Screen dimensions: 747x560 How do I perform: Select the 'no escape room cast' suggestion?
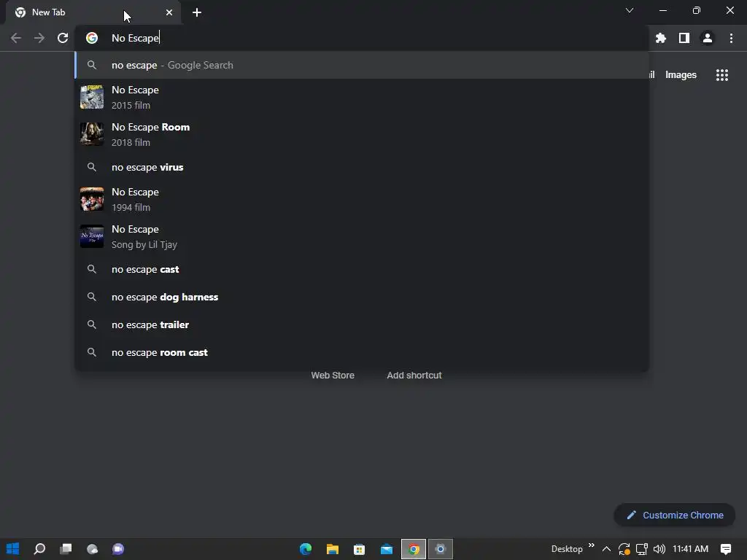point(362,352)
